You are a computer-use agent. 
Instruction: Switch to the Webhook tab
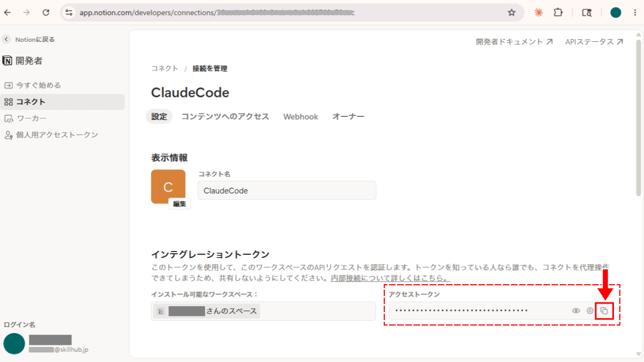pos(301,116)
